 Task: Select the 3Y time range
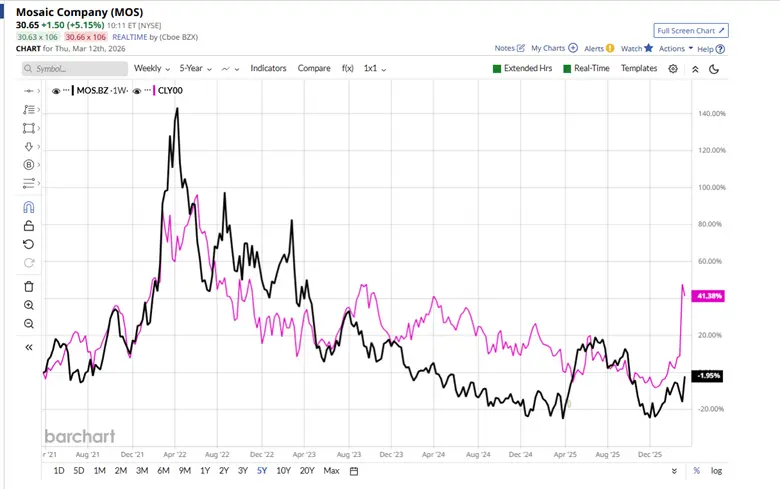click(243, 471)
